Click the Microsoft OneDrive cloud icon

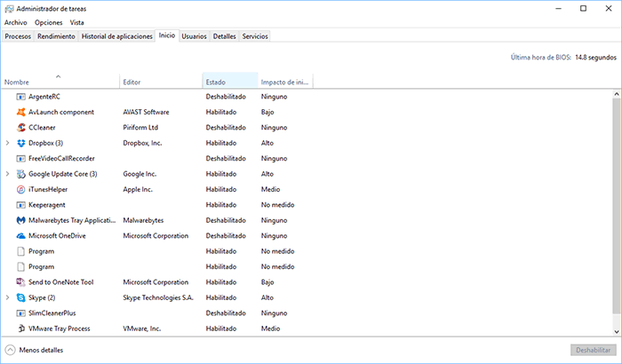click(x=20, y=236)
